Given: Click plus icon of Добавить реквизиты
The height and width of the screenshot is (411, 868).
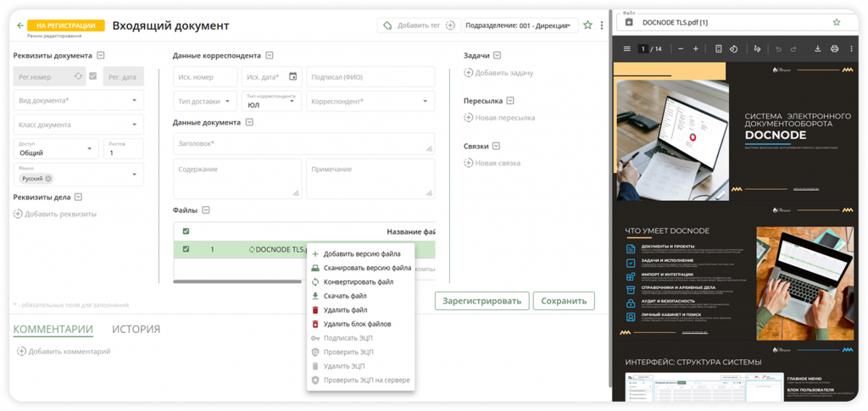Looking at the screenshot, I should point(18,214).
